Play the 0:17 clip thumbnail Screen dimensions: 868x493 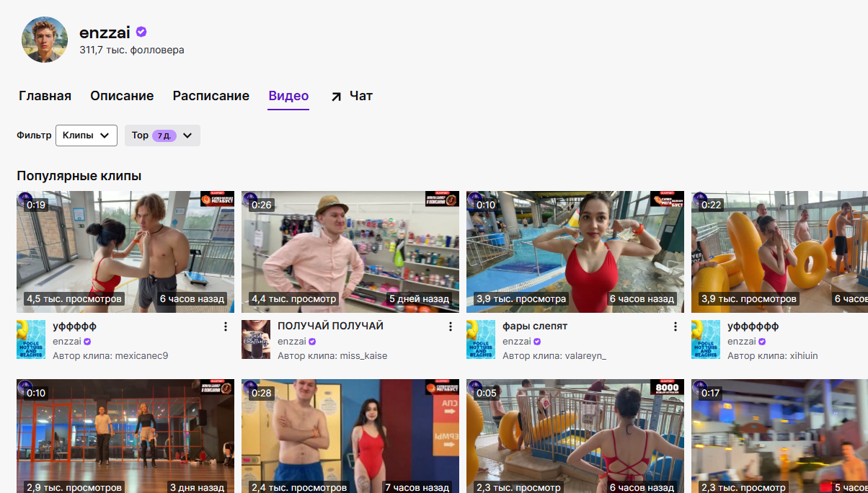pos(779,436)
